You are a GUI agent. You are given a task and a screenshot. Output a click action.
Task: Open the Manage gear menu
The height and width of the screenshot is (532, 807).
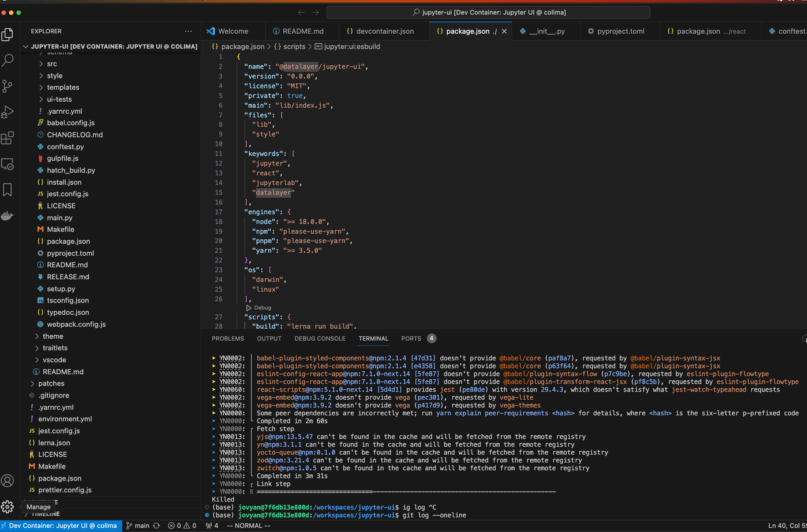click(x=8, y=507)
